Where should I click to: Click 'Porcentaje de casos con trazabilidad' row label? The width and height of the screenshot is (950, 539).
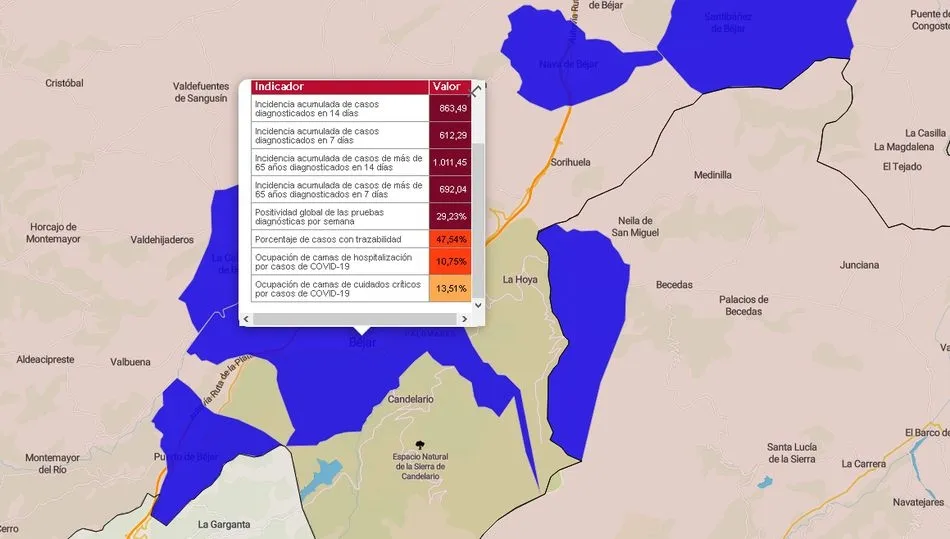point(328,239)
